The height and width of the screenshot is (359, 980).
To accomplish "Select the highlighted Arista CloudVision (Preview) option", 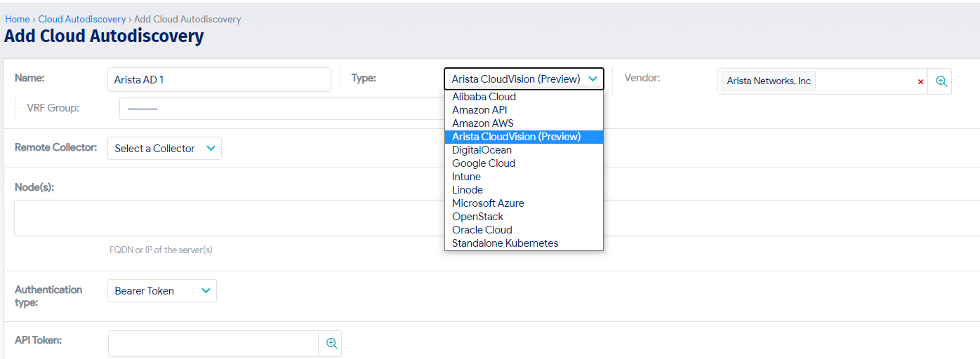I will [x=524, y=137].
